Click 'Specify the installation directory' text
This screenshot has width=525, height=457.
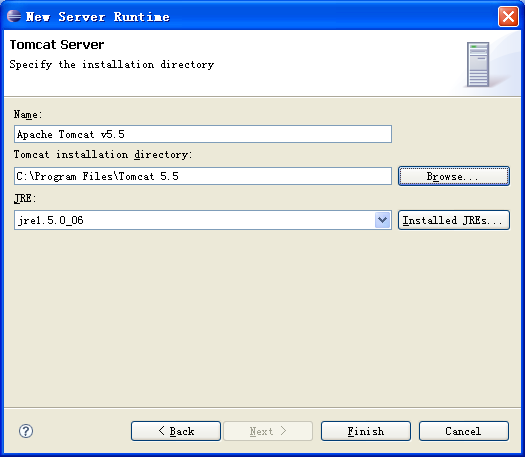pyautogui.click(x=111, y=64)
